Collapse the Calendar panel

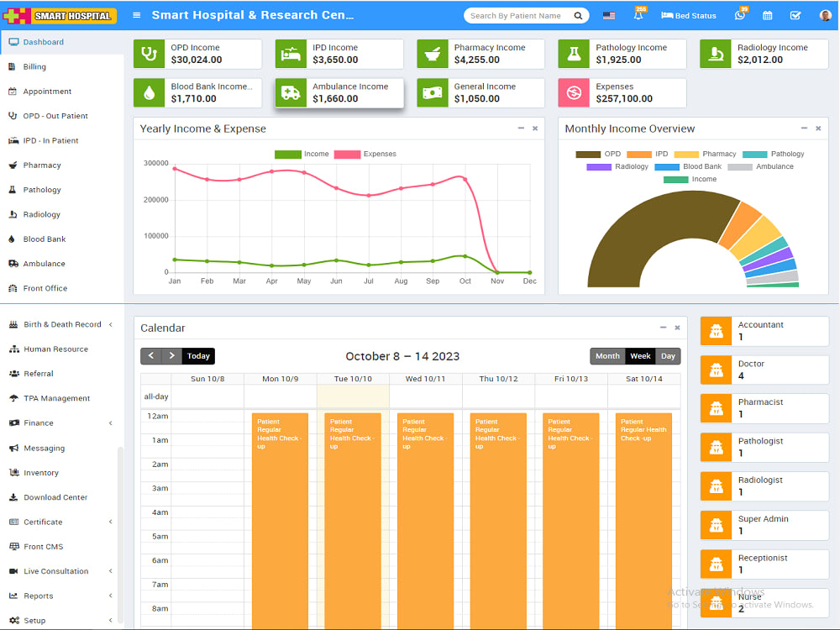(x=663, y=328)
